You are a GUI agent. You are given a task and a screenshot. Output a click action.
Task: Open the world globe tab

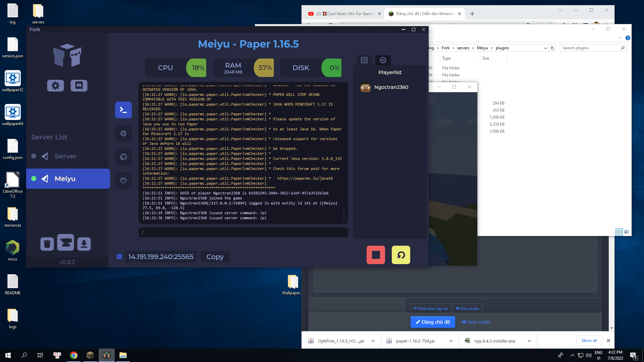point(123,157)
